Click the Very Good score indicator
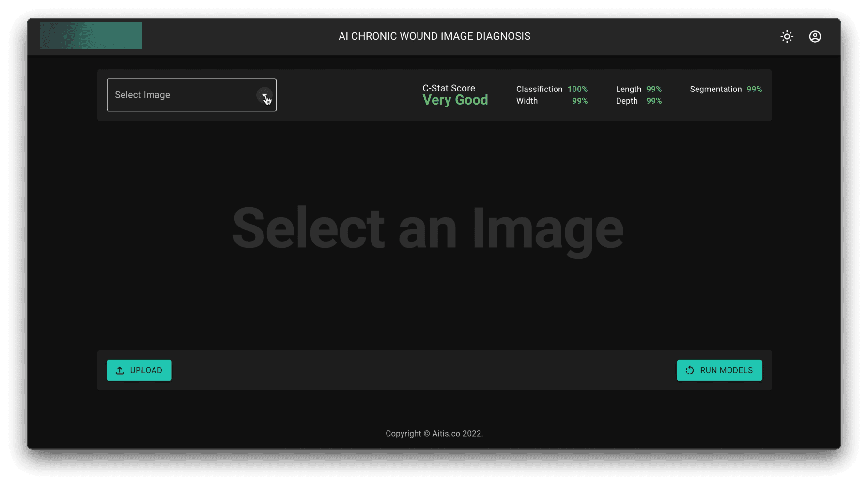This screenshot has height=485, width=868. 455,100
